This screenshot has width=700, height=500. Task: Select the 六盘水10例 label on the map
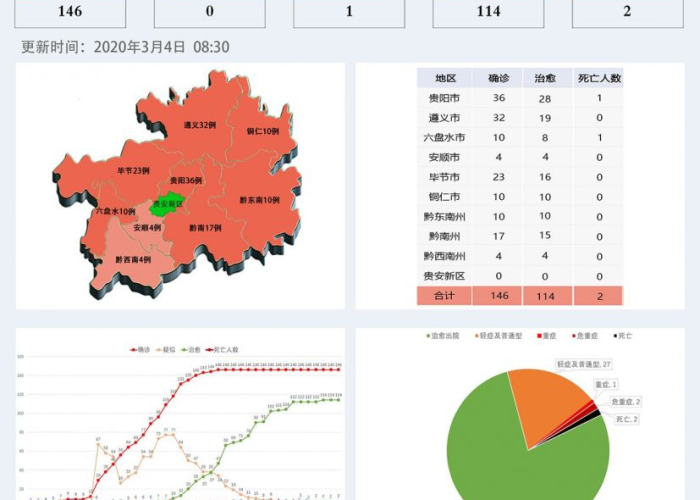pyautogui.click(x=115, y=211)
